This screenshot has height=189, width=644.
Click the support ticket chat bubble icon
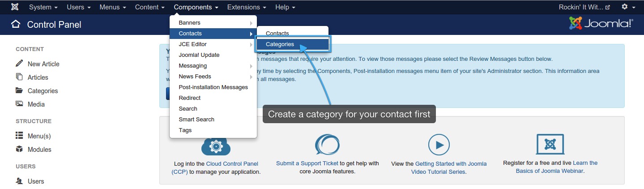click(327, 145)
